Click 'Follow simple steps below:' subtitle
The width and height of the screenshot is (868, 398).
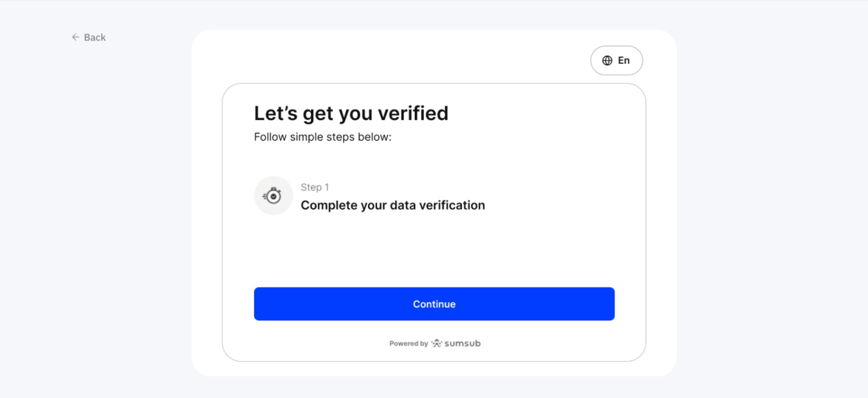(x=323, y=137)
